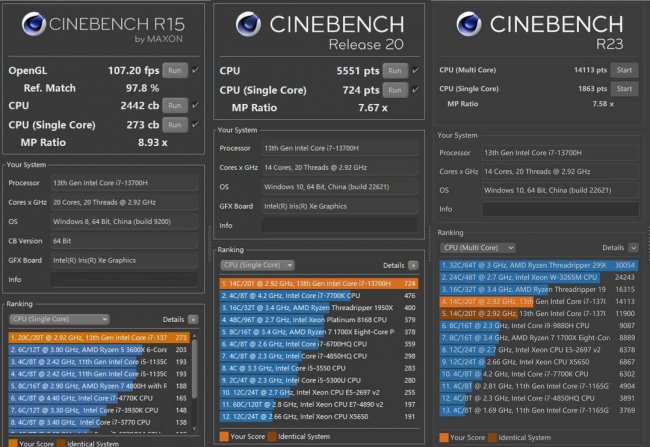The height and width of the screenshot is (447, 650).
Task: Select R20 ranking row Xeon E5-2697 v2
Action: (319, 392)
